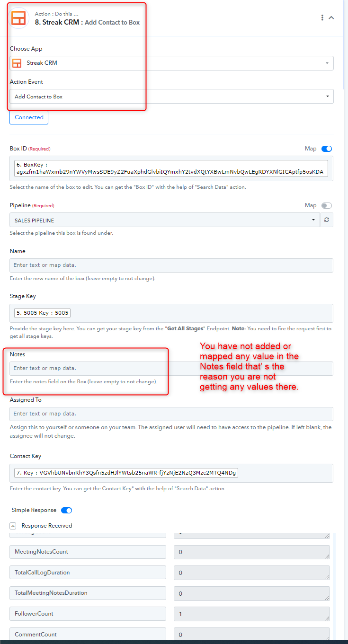348x644 pixels.
Task: Click the Stage Key input field
Action: [171, 313]
